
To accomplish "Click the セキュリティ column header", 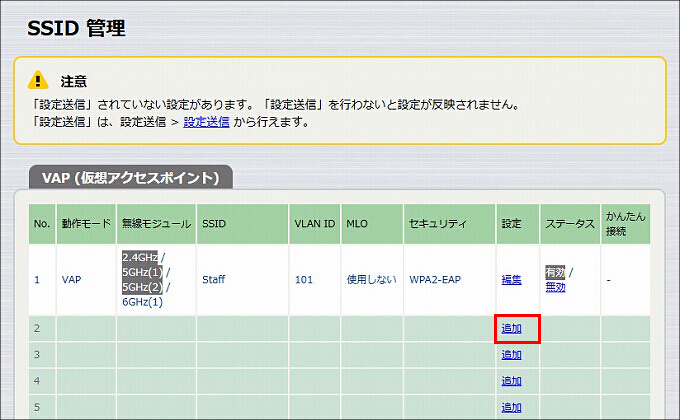I will 449,224.
